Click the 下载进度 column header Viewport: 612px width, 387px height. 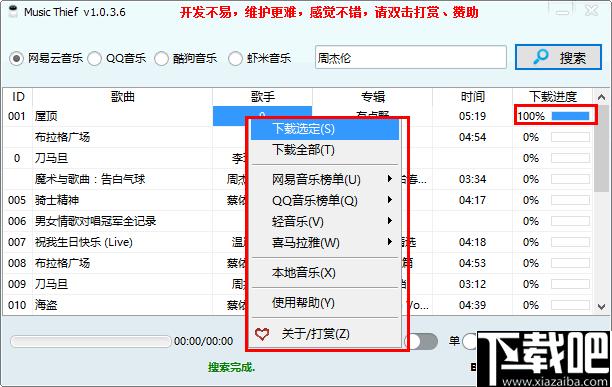[553, 96]
